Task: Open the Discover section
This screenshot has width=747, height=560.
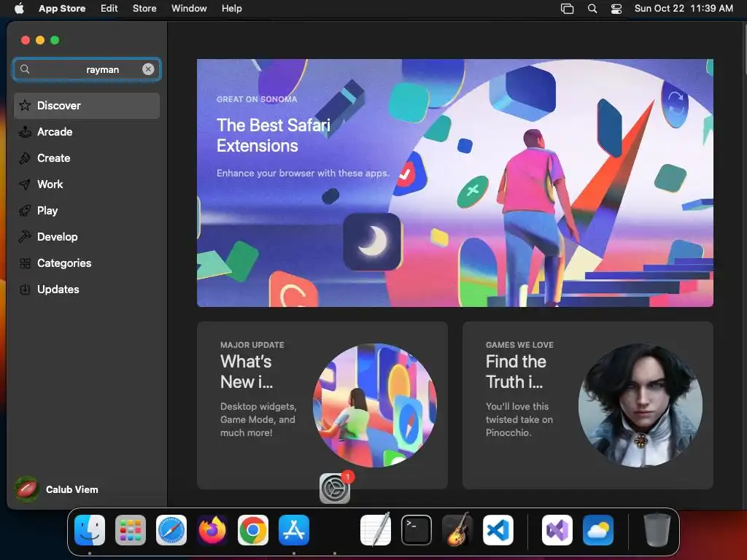Action: click(x=87, y=106)
